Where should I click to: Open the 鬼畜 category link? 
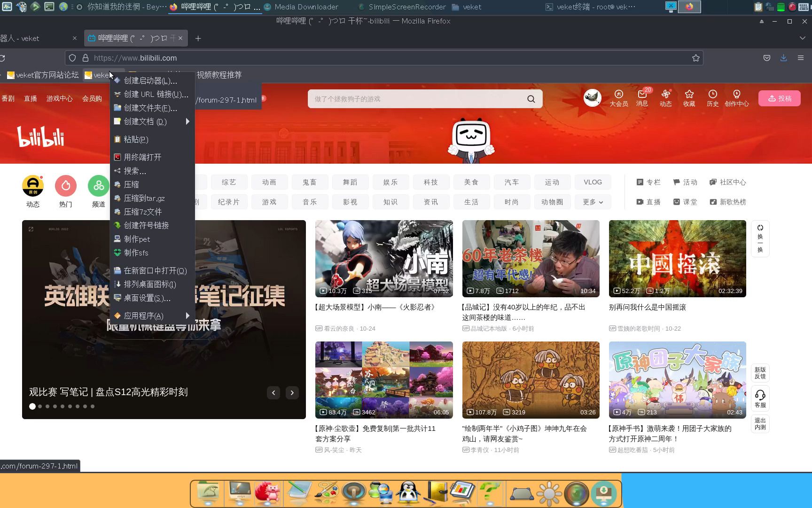pyautogui.click(x=310, y=182)
